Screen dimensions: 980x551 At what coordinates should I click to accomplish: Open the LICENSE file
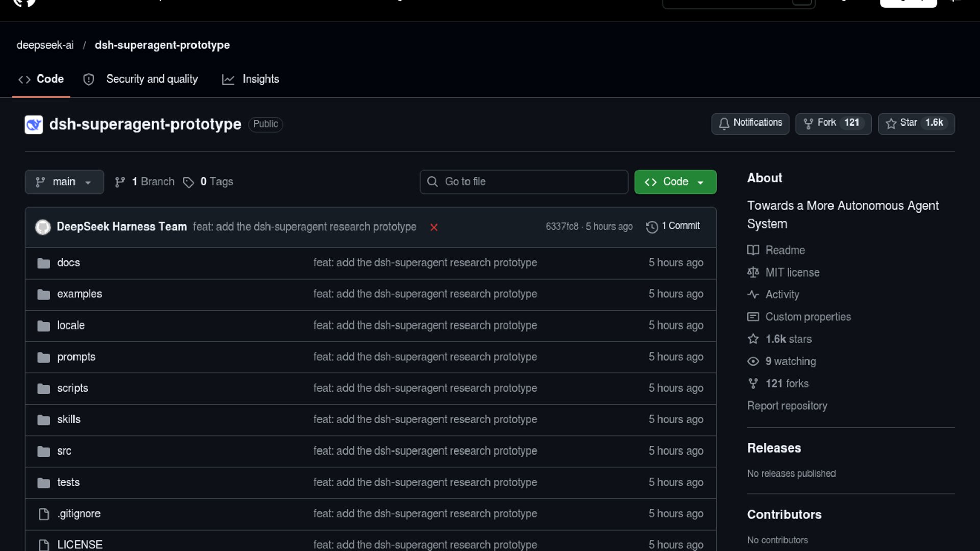80,545
